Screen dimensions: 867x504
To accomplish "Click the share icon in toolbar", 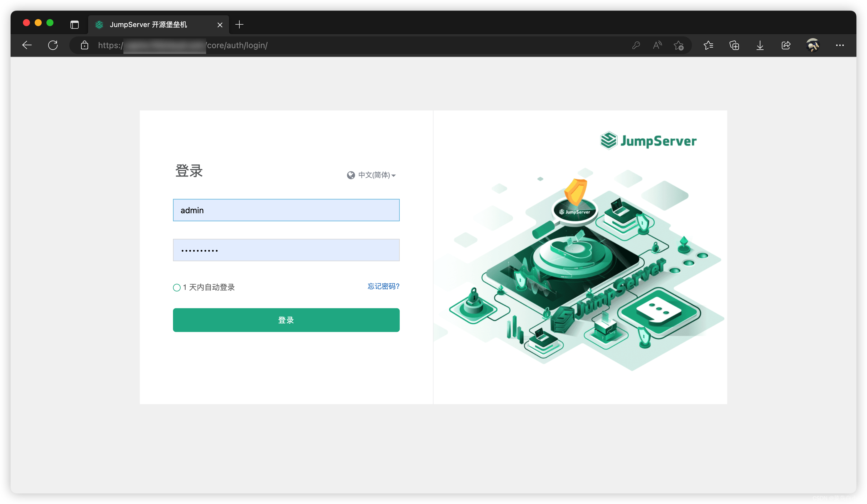I will [x=786, y=45].
